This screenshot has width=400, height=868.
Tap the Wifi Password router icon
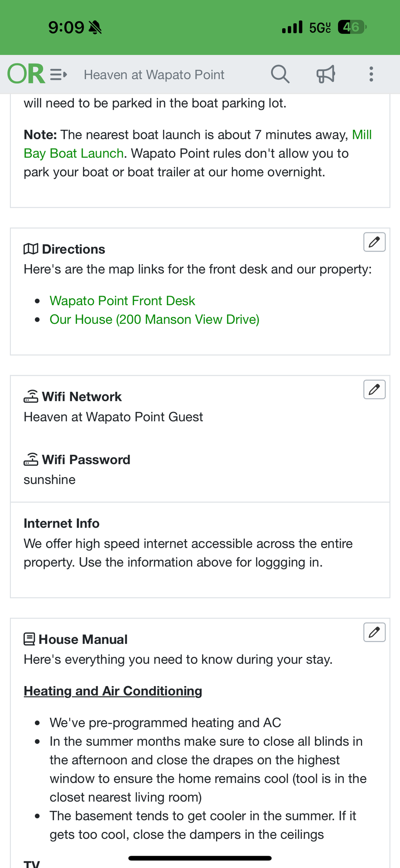coord(31,459)
